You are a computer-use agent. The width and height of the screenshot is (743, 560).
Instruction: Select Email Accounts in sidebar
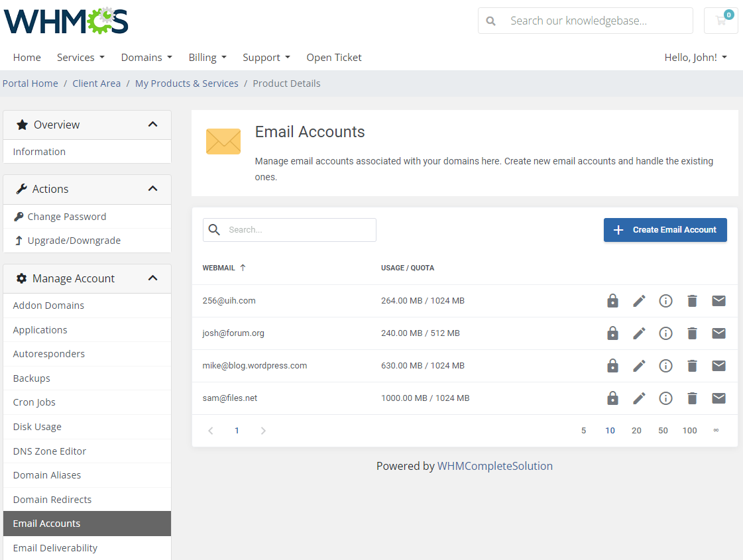pos(87,524)
